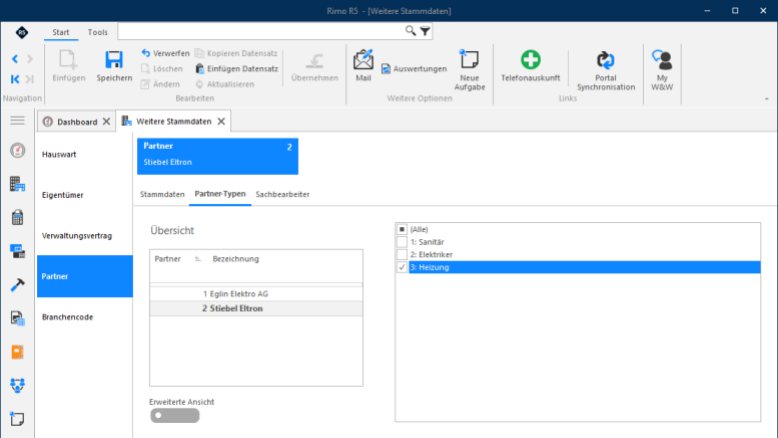The height and width of the screenshot is (438, 778).
Task: Click the Übernehmen ribbon button
Action: pos(315,67)
